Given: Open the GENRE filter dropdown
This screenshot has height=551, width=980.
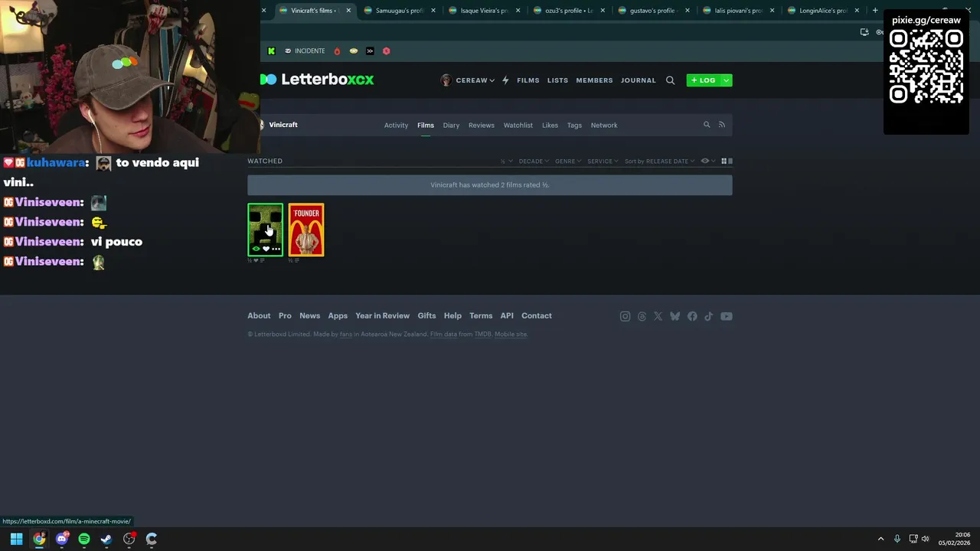Looking at the screenshot, I should pos(568,161).
